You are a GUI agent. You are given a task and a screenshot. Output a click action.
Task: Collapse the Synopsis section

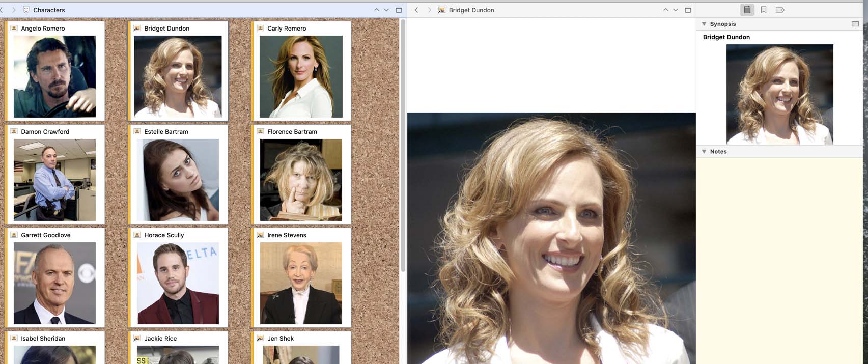click(704, 24)
